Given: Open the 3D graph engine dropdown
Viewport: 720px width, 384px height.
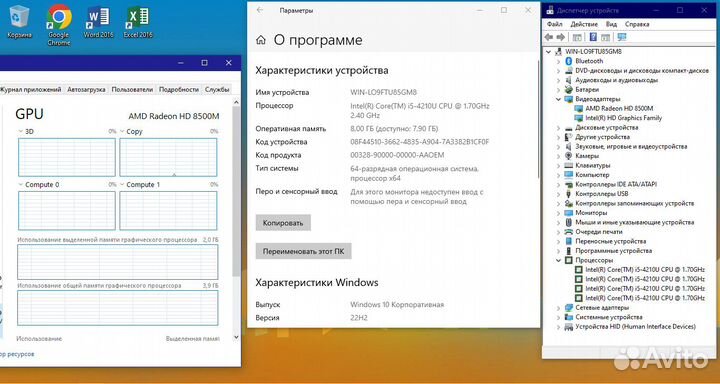Looking at the screenshot, I should point(21,131).
